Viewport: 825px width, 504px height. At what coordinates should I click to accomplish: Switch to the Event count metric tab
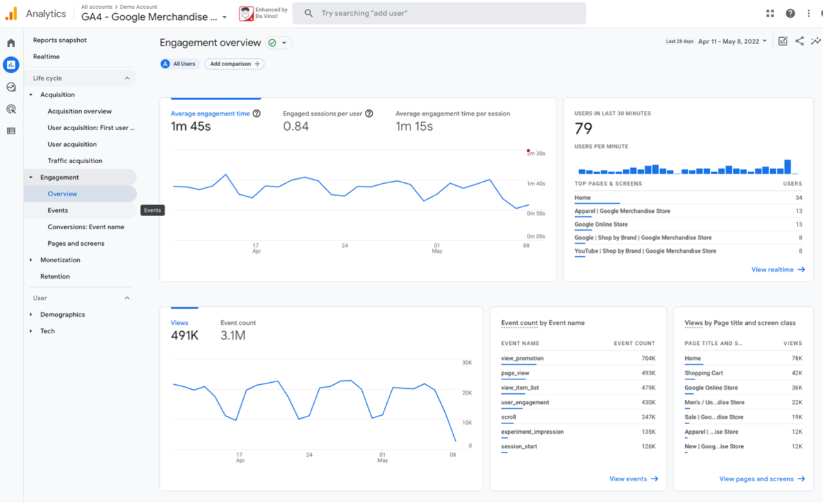coord(238,329)
